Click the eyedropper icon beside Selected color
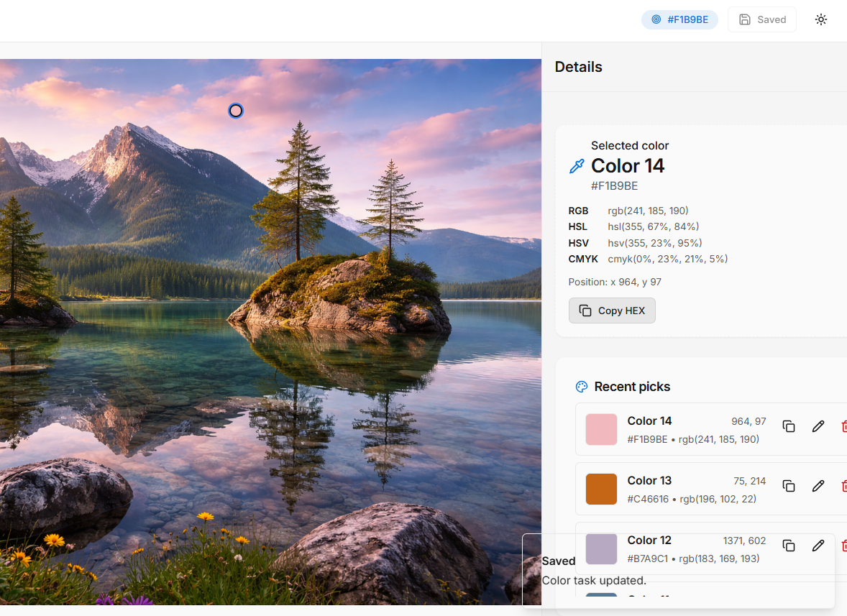The height and width of the screenshot is (616, 847). (577, 167)
